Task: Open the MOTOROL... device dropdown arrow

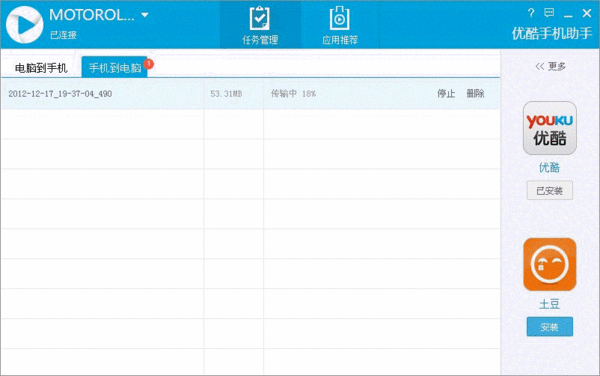Action: pos(145,15)
